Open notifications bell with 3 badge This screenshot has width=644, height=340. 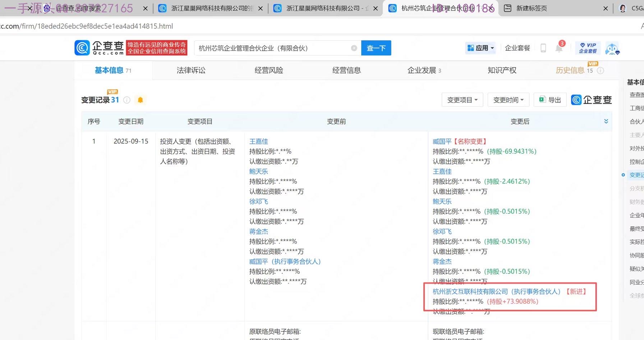(x=559, y=48)
